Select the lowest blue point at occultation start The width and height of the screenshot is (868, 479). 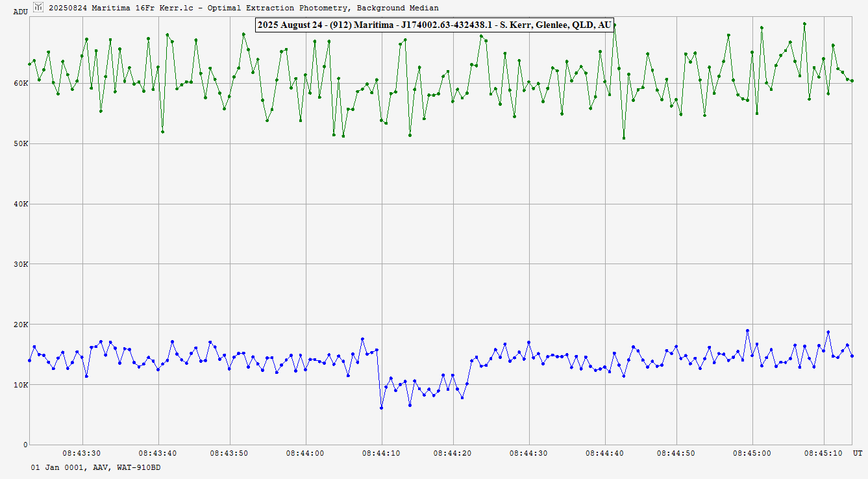(381, 408)
